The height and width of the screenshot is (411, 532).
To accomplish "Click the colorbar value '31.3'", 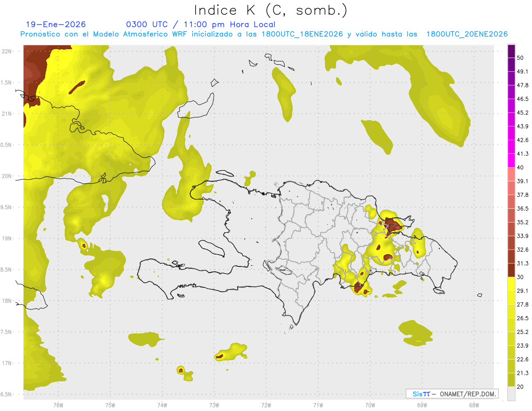I will click(523, 263).
